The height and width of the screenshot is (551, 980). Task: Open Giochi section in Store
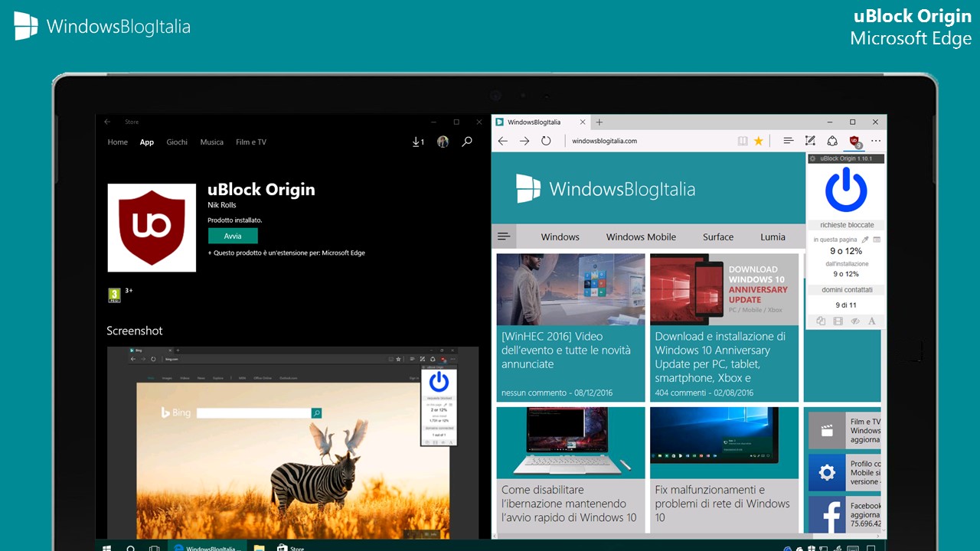click(177, 142)
